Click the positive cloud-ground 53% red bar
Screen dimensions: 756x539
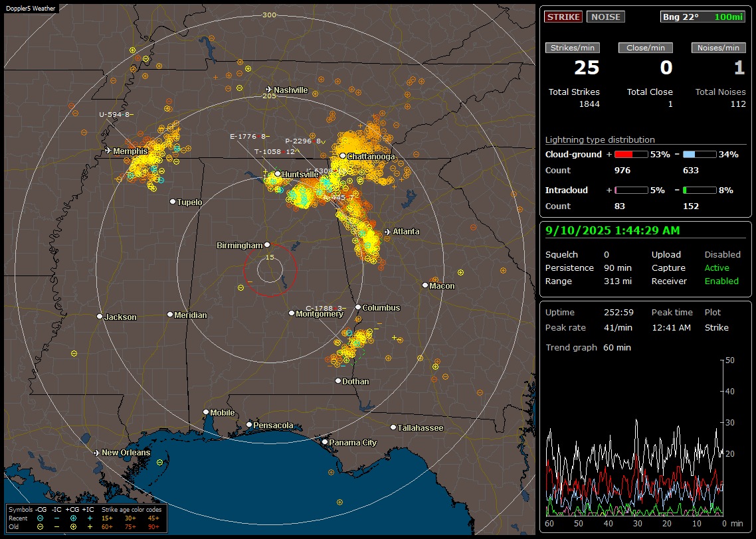click(x=631, y=155)
